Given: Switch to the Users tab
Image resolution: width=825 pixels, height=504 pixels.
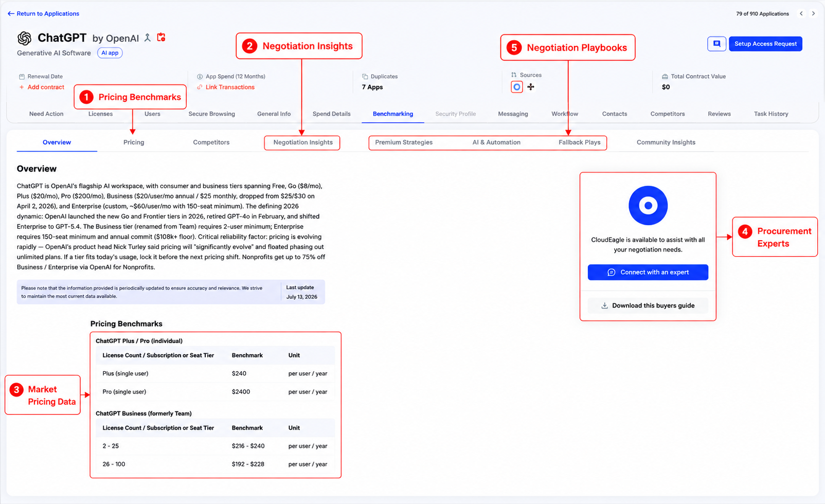Looking at the screenshot, I should pos(152,114).
